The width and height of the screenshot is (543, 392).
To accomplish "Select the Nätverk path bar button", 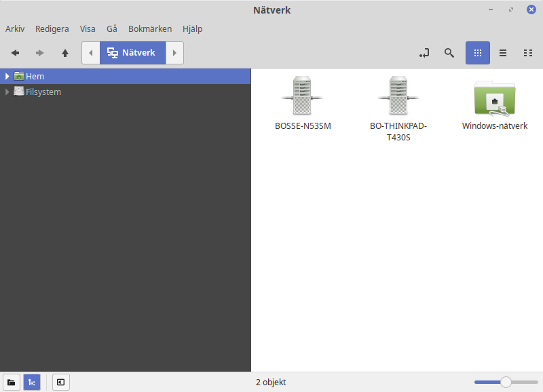I will [132, 53].
